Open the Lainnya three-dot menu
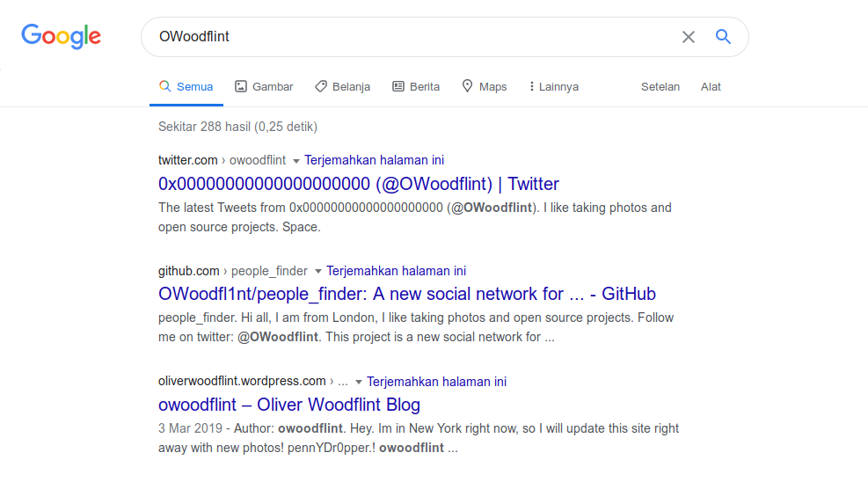The height and width of the screenshot is (482, 868). [531, 86]
